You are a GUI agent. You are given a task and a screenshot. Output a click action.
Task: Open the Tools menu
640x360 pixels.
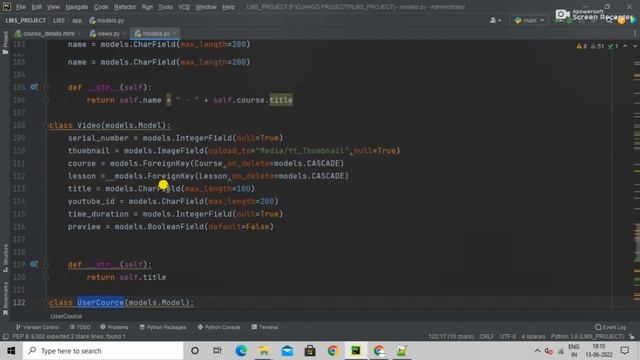(165, 7)
